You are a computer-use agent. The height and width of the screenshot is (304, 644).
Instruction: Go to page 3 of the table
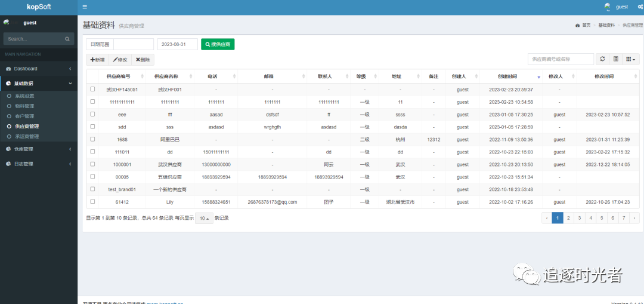579,218
